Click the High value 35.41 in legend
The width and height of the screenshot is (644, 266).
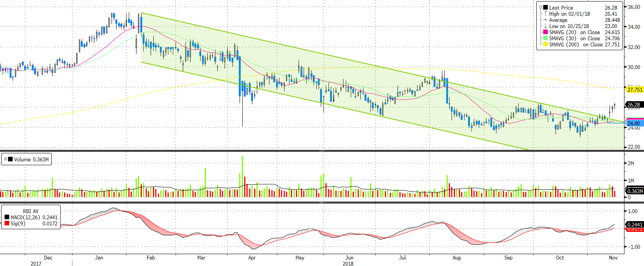[611, 14]
